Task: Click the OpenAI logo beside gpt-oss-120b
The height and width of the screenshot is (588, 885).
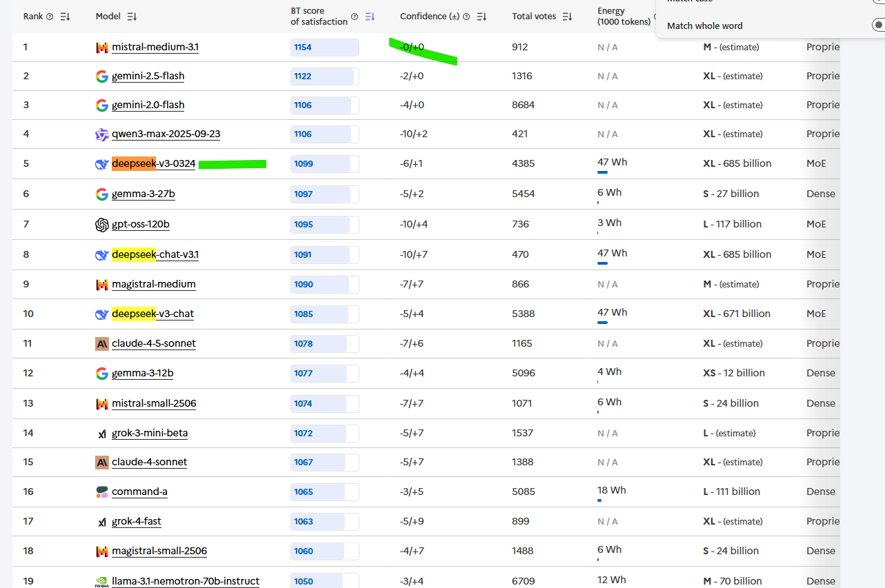Action: (102, 225)
